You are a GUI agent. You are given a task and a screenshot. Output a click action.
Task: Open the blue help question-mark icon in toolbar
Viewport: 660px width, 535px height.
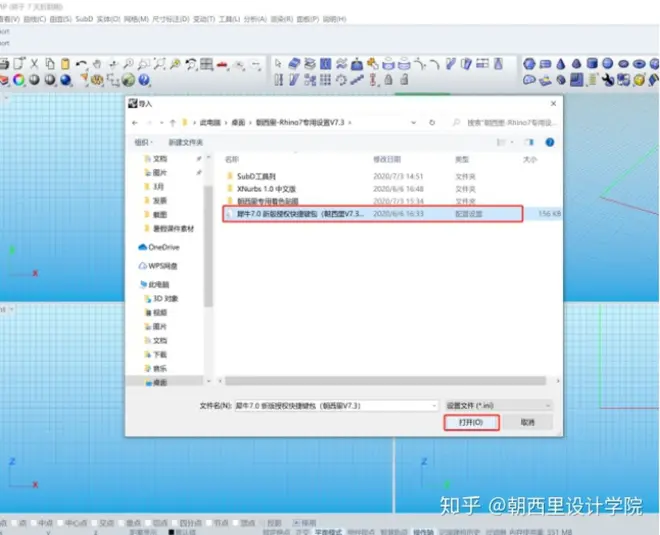pos(144,80)
